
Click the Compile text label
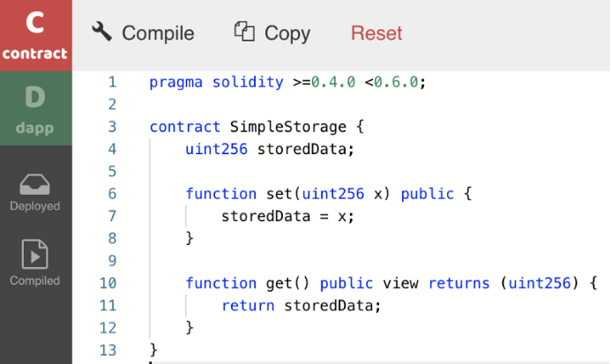pyautogui.click(x=158, y=33)
